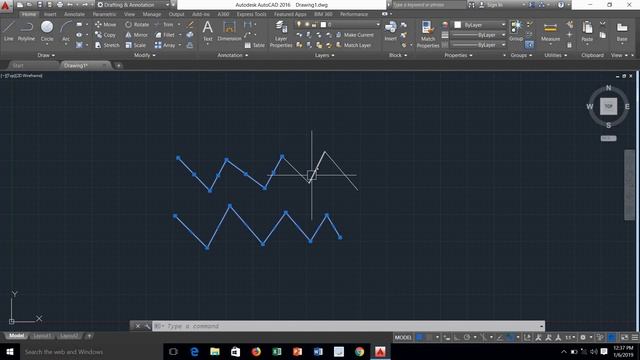Image resolution: width=640 pixels, height=360 pixels.
Task: Open the Annotate ribbon tab
Action: (74, 14)
